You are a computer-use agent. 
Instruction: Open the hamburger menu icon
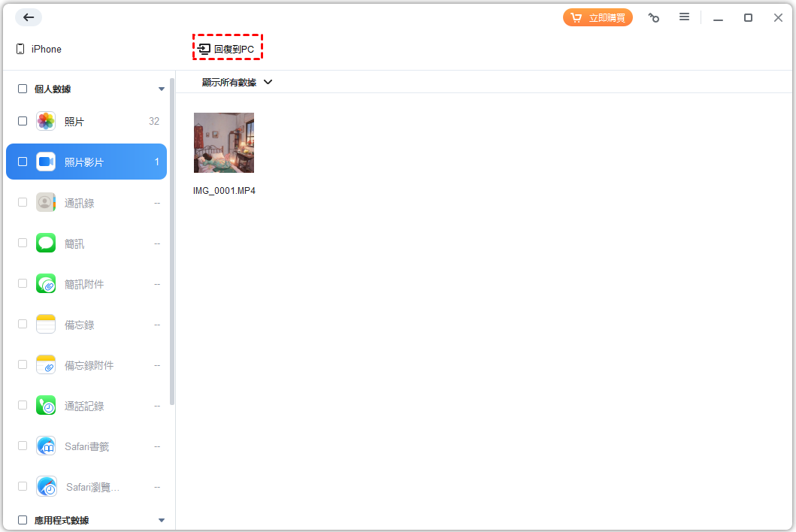pyautogui.click(x=684, y=17)
